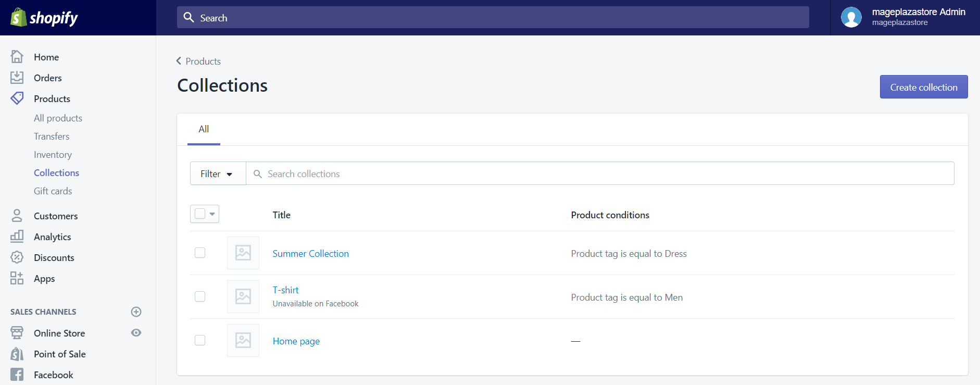Focus the Search collections field
The image size is (980, 385).
click(600, 173)
